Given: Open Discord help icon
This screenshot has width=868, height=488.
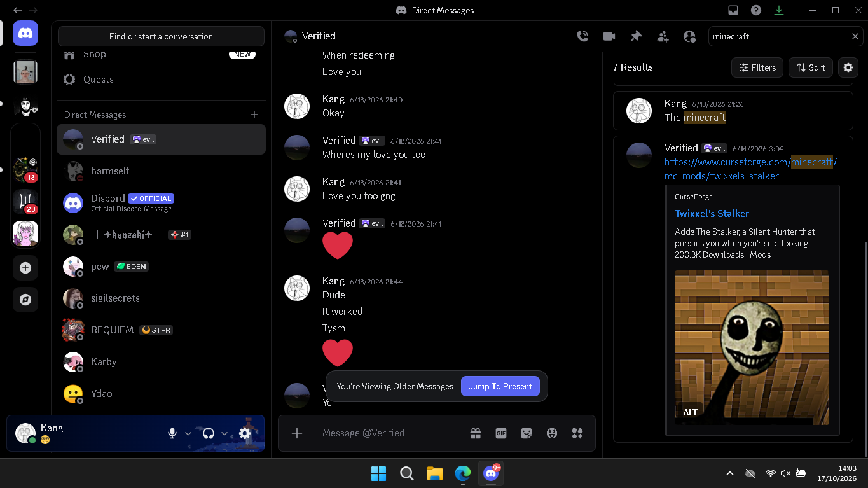Looking at the screenshot, I should pos(756,10).
